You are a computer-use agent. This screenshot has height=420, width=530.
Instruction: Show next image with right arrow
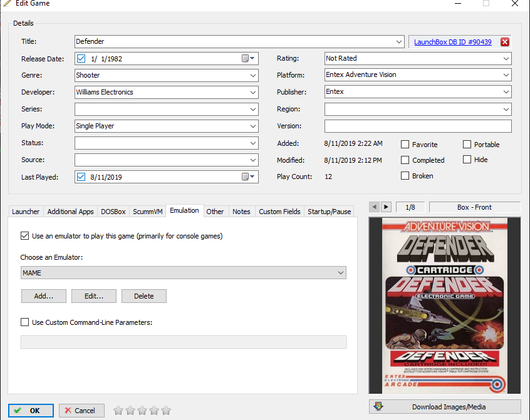pos(386,207)
